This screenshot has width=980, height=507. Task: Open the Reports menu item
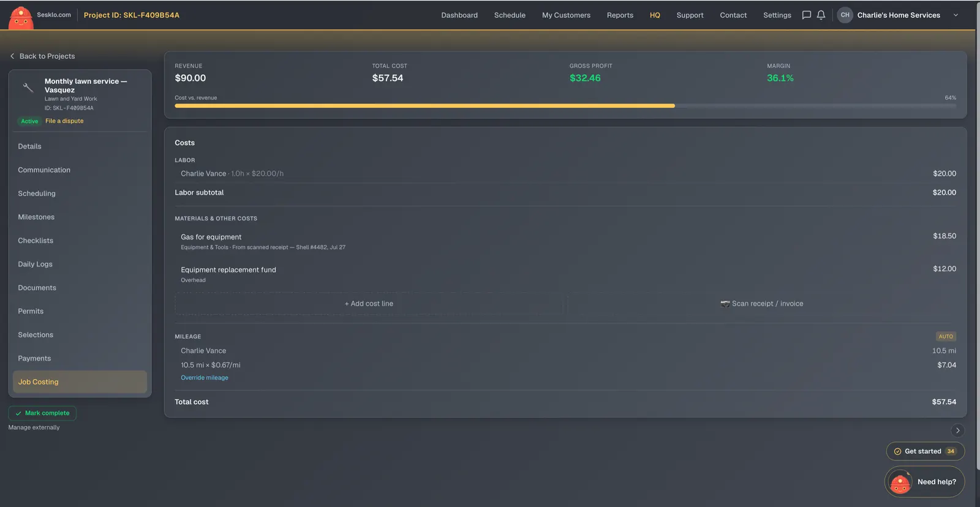tap(620, 15)
